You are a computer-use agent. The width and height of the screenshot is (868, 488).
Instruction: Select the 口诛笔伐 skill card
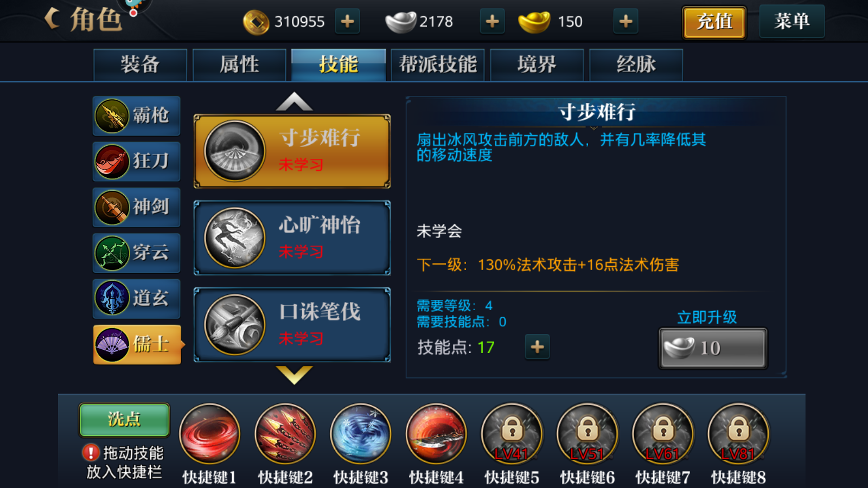[292, 325]
